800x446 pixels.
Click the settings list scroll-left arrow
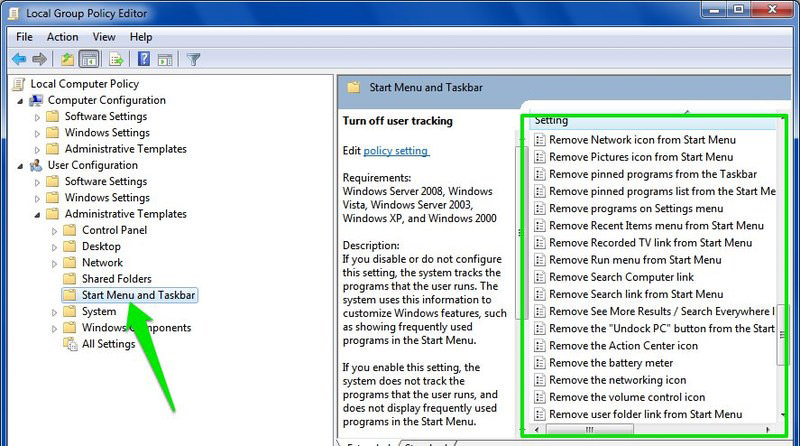pyautogui.click(x=537, y=430)
